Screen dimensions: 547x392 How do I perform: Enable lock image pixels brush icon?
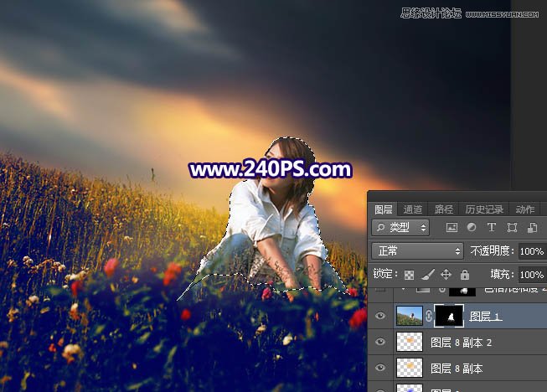[x=427, y=274]
